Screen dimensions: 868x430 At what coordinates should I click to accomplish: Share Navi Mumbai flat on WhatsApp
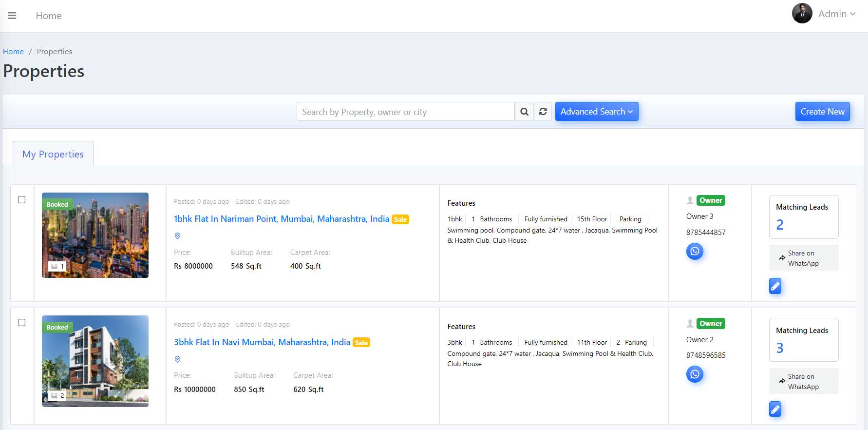click(804, 381)
